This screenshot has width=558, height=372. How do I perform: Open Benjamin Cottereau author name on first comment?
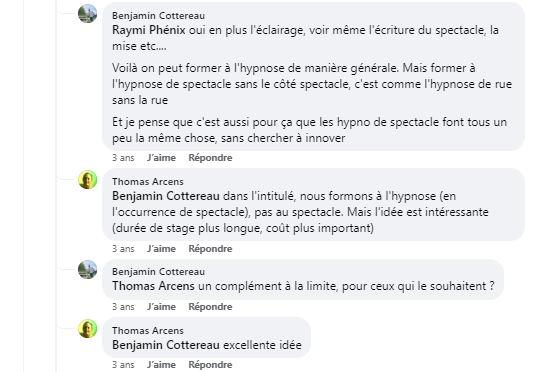point(158,16)
